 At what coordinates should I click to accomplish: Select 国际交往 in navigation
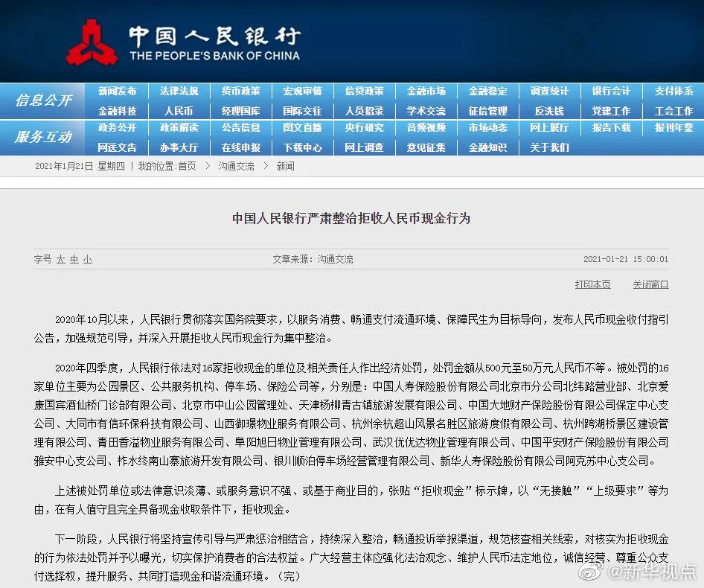(302, 111)
